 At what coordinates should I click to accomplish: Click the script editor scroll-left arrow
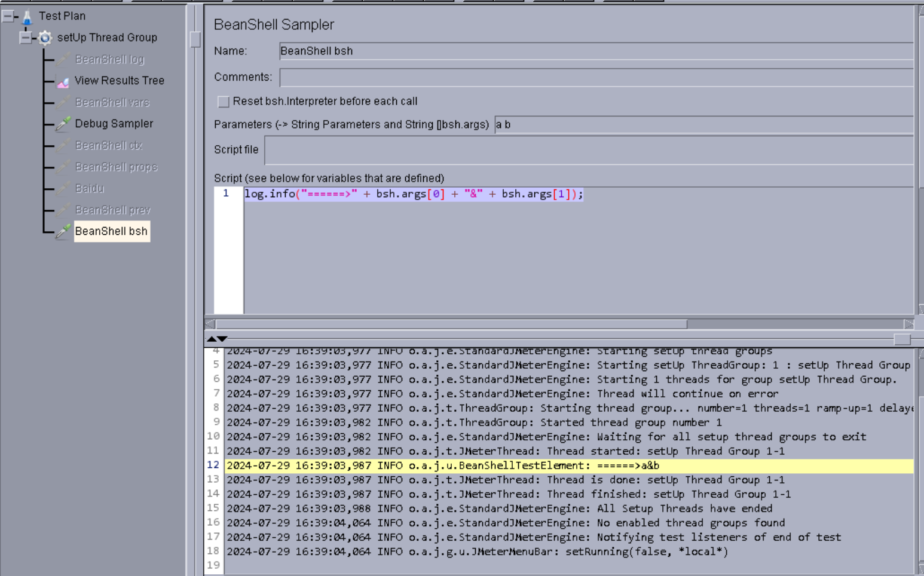pos(210,324)
